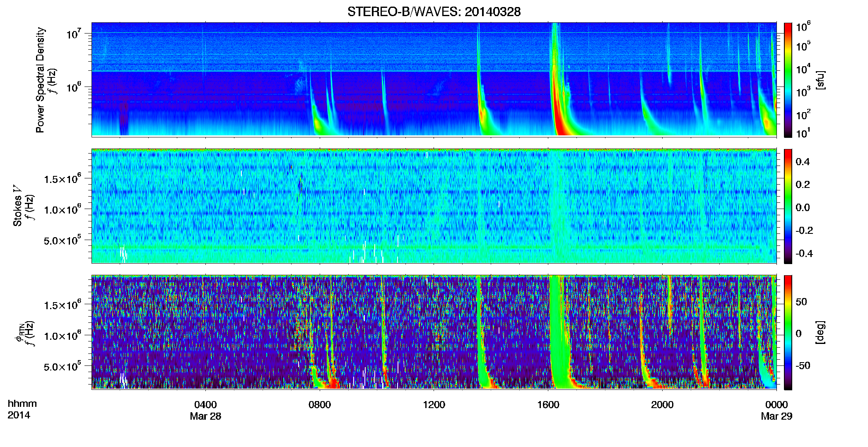Click the -50 value on angle colorbar
The width and height of the screenshot is (868, 447).
click(803, 365)
